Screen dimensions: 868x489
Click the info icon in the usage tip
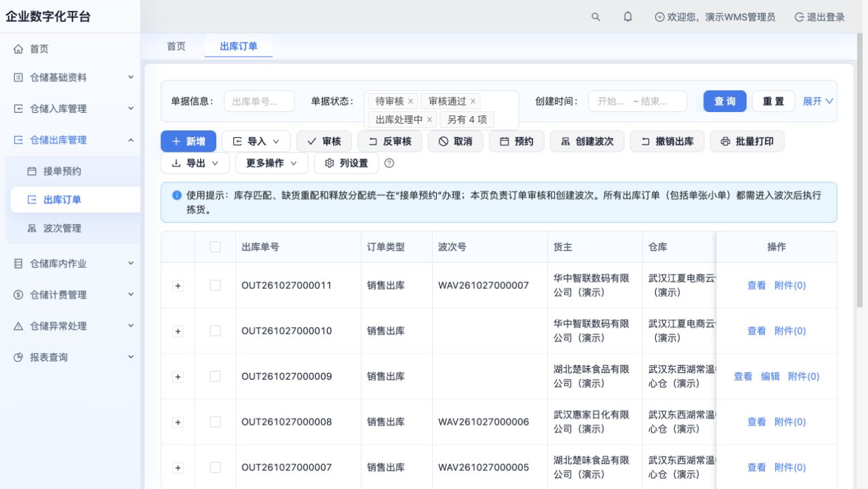177,195
